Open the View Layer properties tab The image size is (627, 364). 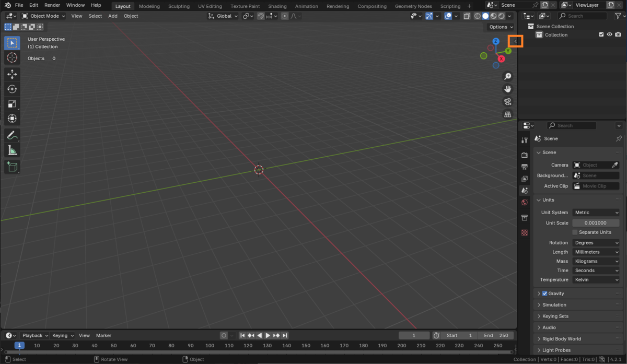pyautogui.click(x=525, y=179)
